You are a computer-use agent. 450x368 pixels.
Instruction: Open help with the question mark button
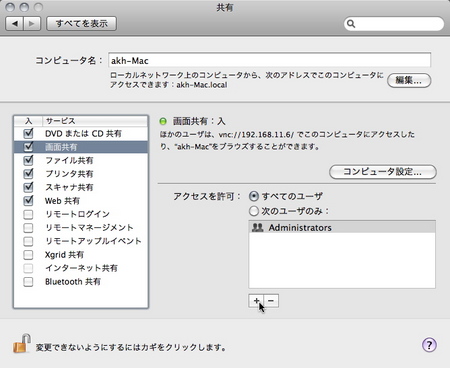click(429, 345)
